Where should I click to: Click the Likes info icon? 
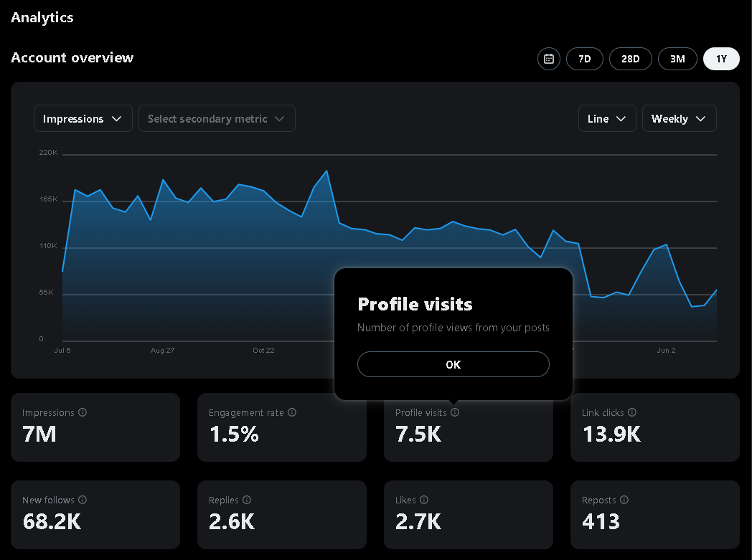click(423, 500)
